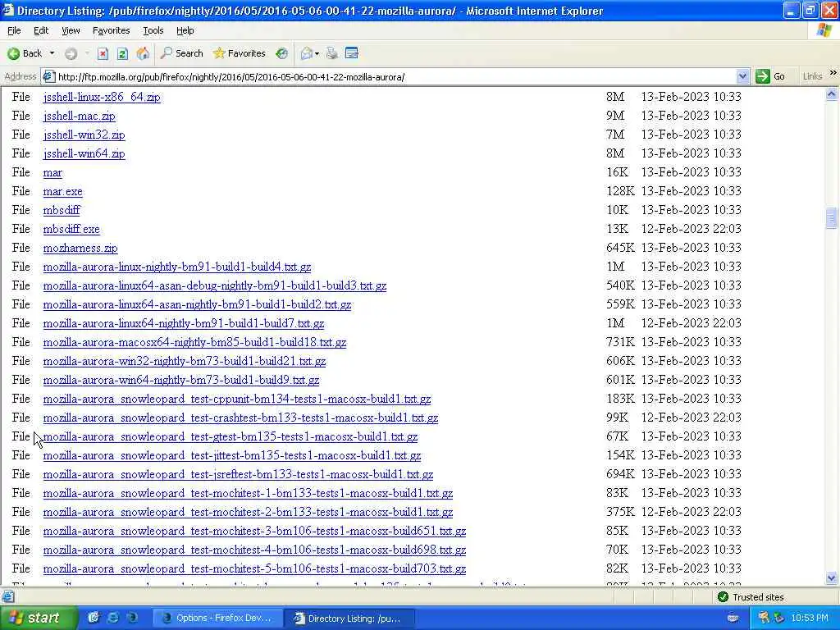Click the Internet Explorer title bar page icon
Screen dimensions: 840x630
[8, 10]
